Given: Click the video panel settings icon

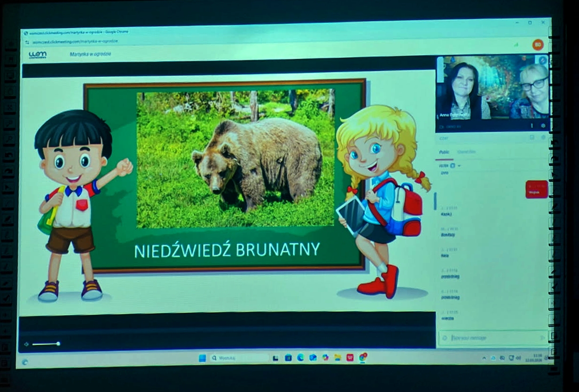Looking at the screenshot, I should (543, 126).
